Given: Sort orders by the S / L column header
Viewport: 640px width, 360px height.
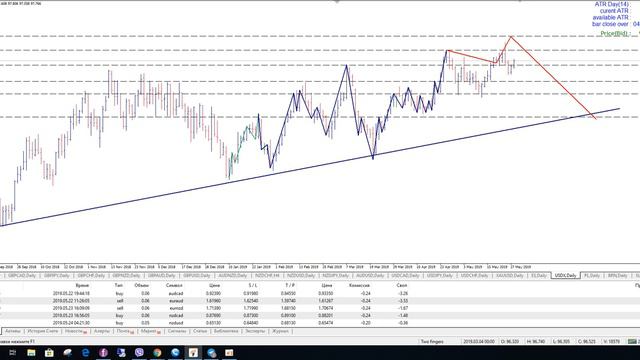Looking at the screenshot, I should pyautogui.click(x=253, y=285).
